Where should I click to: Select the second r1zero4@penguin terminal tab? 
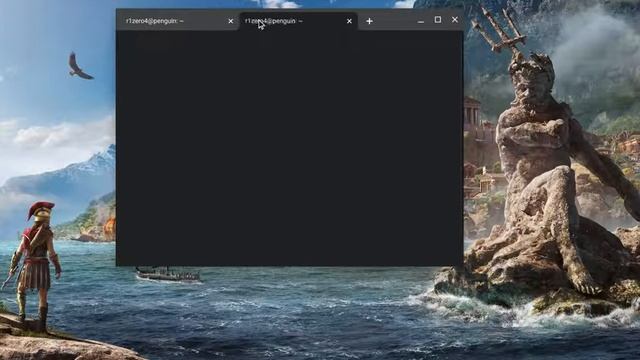coord(298,21)
